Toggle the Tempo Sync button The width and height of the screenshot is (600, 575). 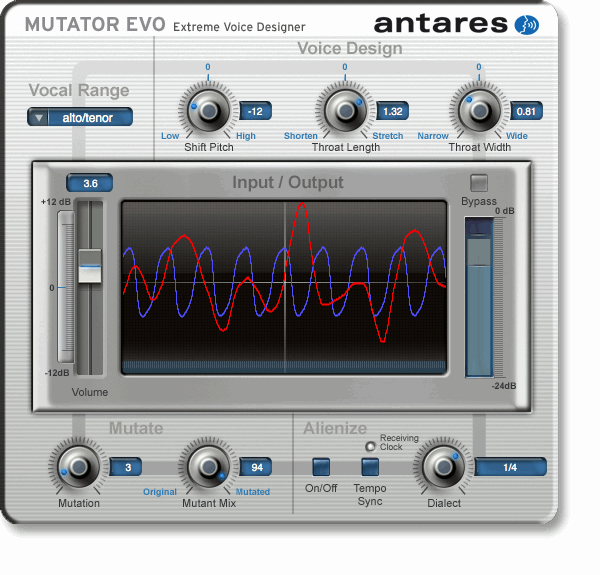(x=370, y=467)
